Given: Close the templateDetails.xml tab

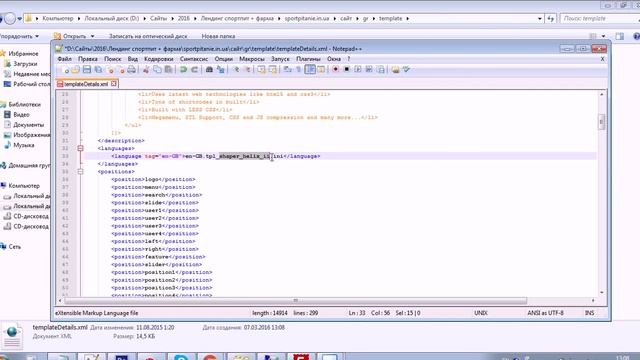Looking at the screenshot, I should pyautogui.click(x=114, y=84).
